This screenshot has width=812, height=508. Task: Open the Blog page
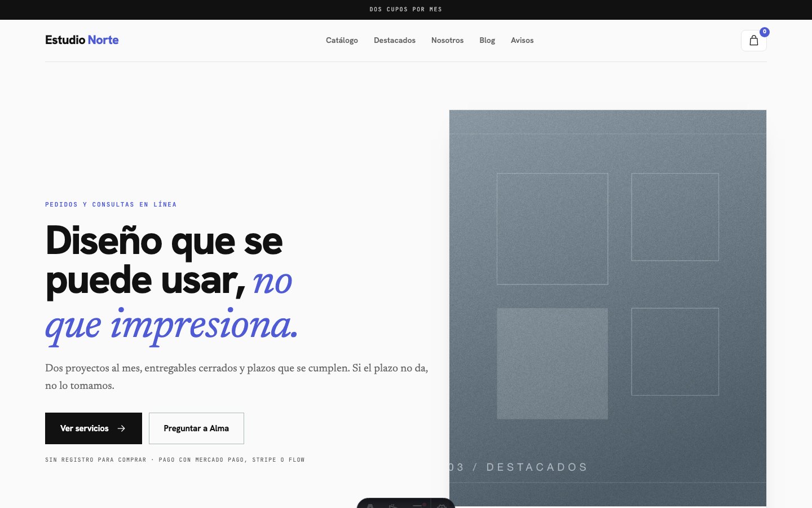click(x=487, y=40)
